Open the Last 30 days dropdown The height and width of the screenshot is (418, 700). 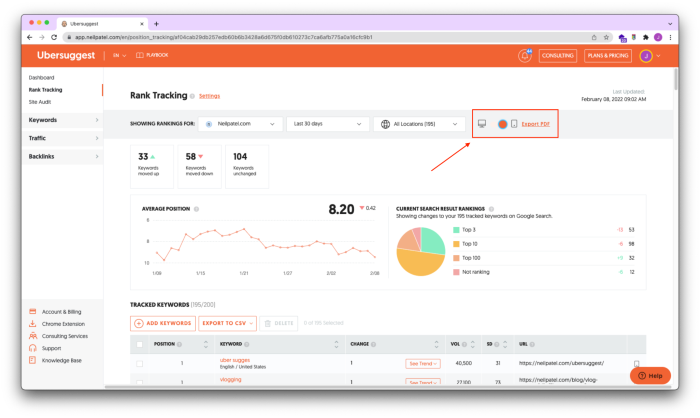(328, 124)
